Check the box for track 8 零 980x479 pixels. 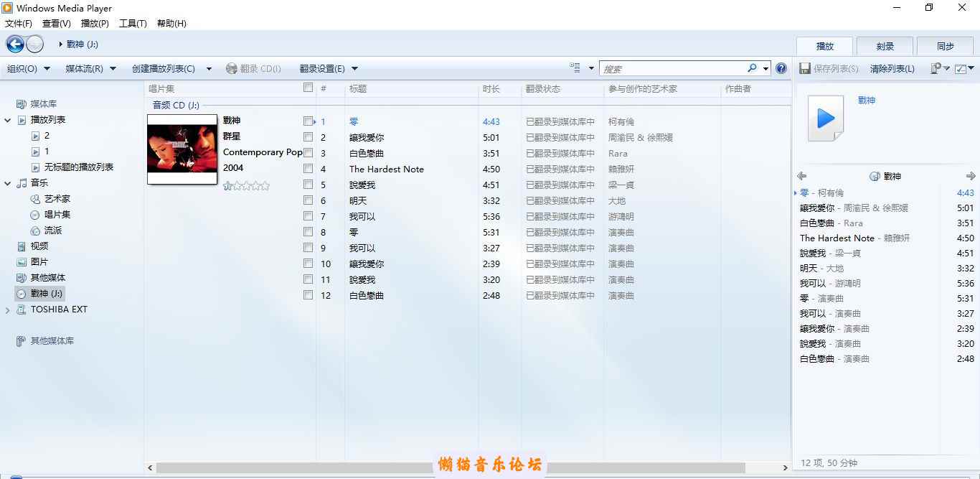[308, 232]
